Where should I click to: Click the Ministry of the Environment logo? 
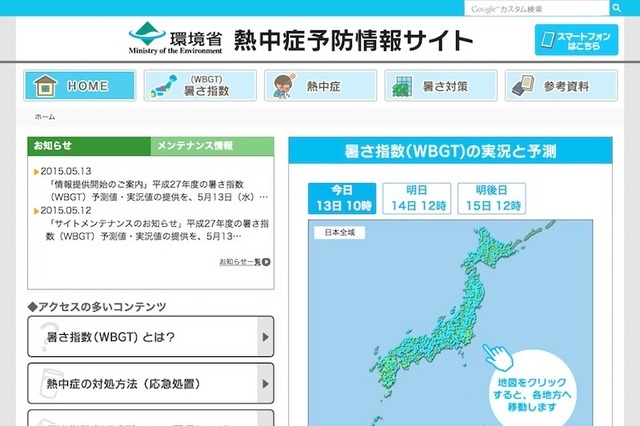point(175,38)
